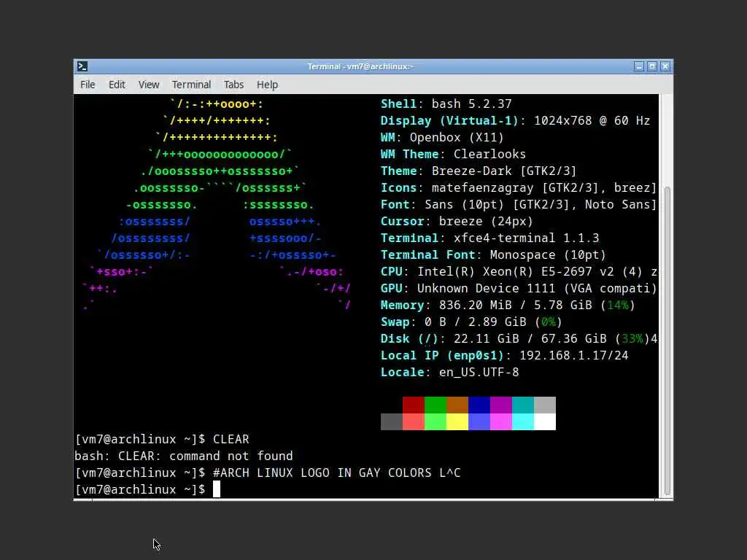Open the View menu
This screenshot has height=560, width=747.
pyautogui.click(x=149, y=85)
